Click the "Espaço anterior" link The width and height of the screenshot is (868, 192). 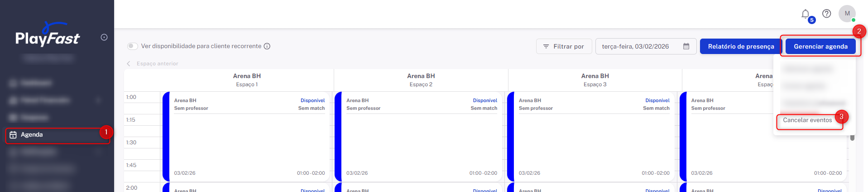click(x=157, y=64)
